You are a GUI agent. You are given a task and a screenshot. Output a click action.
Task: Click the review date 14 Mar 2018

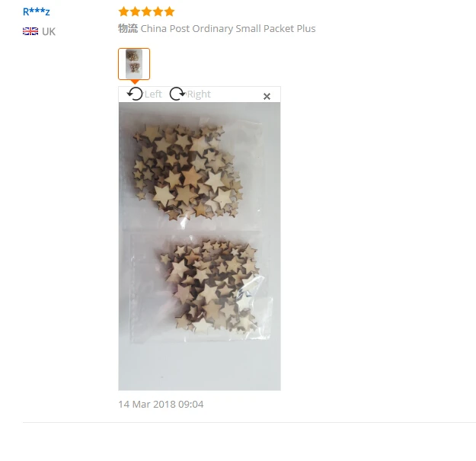click(x=161, y=404)
